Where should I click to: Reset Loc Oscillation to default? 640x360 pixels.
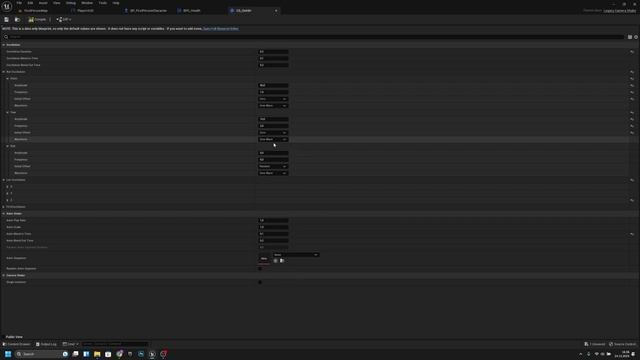point(632,180)
